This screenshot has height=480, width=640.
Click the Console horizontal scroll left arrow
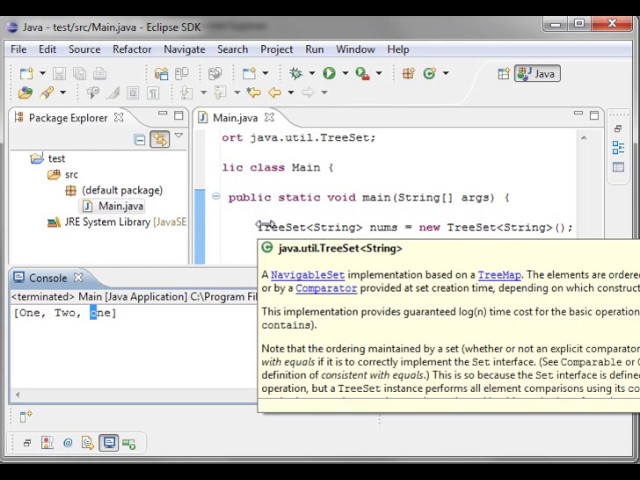click(18, 395)
